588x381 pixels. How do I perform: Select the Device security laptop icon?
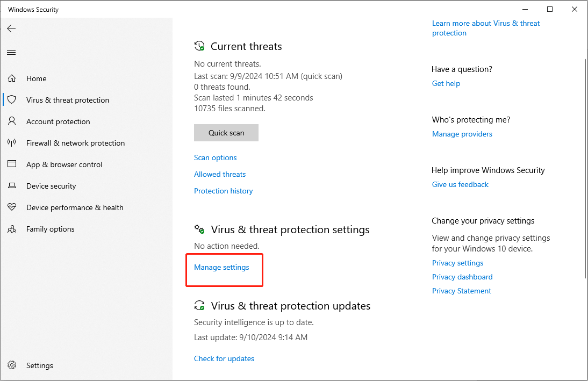(12, 186)
